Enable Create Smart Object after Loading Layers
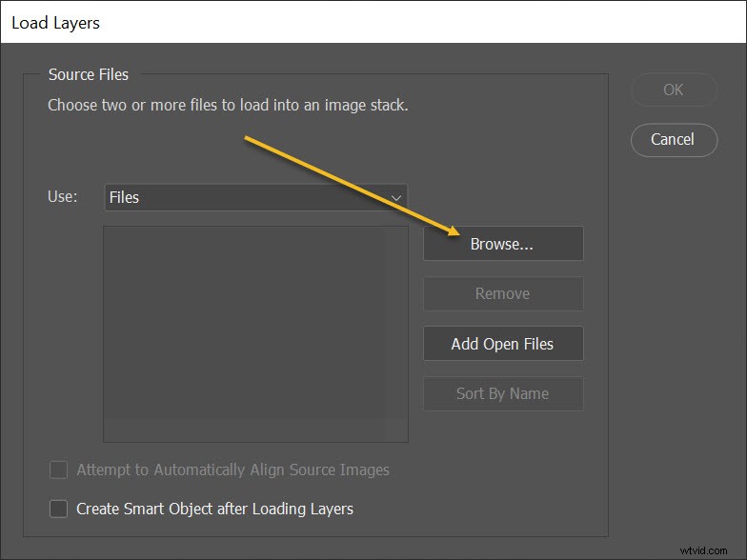This screenshot has width=747, height=560. pyautogui.click(x=59, y=509)
